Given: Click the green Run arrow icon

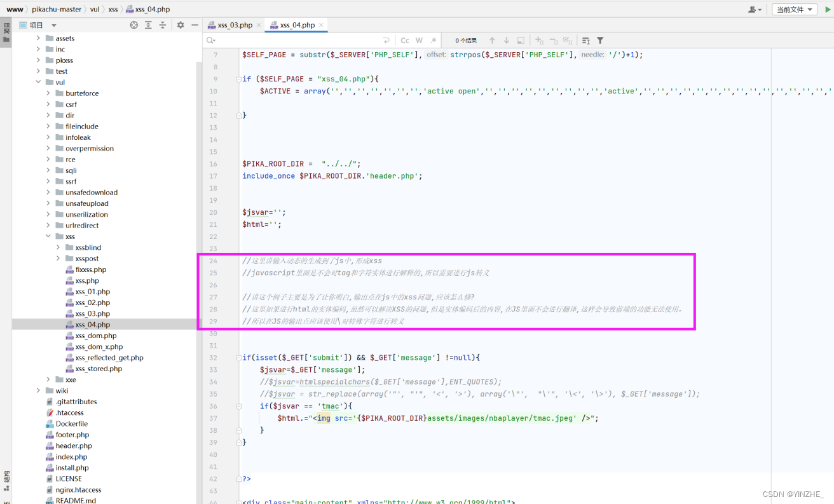Looking at the screenshot, I should pyautogui.click(x=828, y=10).
